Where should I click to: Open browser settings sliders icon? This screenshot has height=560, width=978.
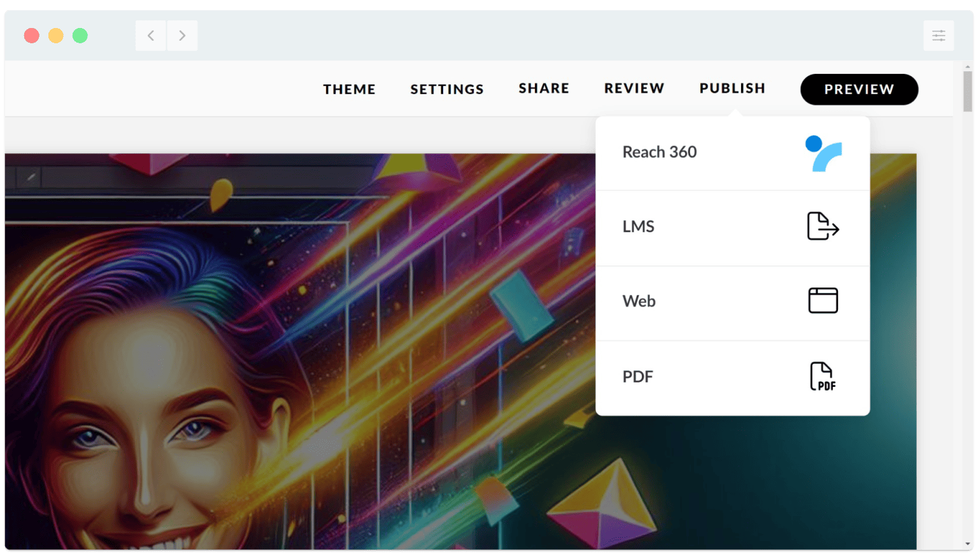pyautogui.click(x=939, y=36)
